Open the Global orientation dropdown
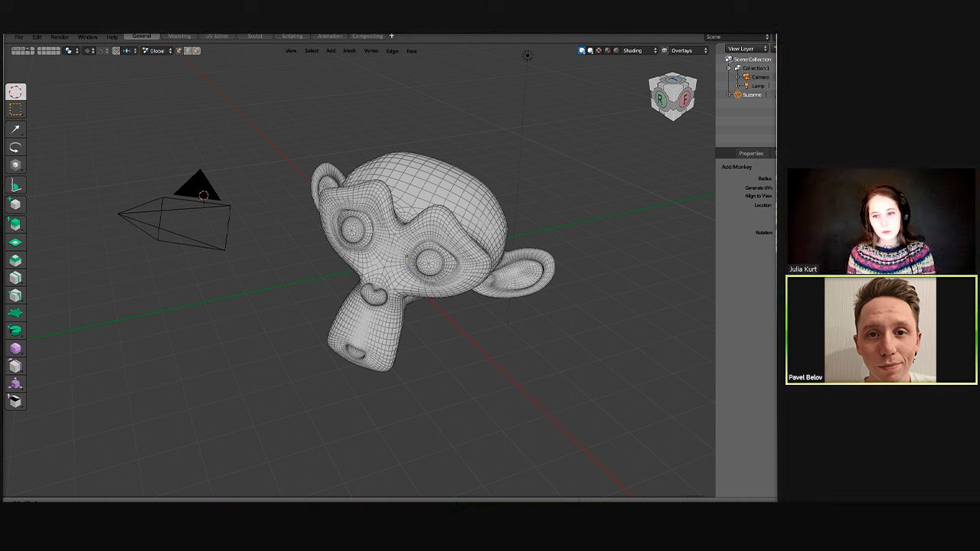This screenshot has width=980, height=551. (x=156, y=51)
